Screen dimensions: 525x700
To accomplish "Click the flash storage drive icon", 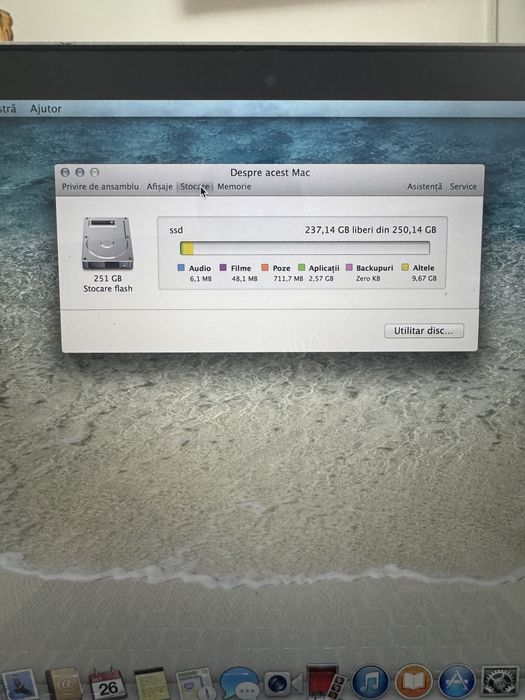I will (x=108, y=244).
